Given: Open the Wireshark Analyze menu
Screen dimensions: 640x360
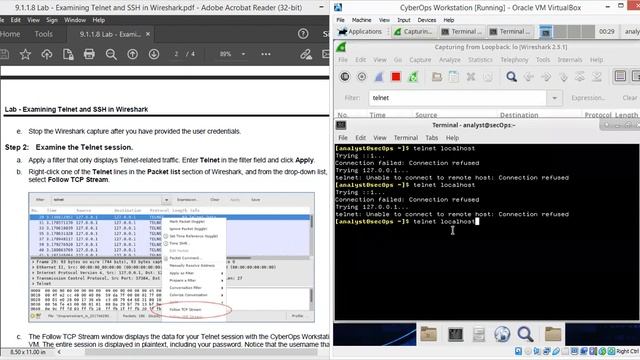Looking at the screenshot, I should click(449, 60).
